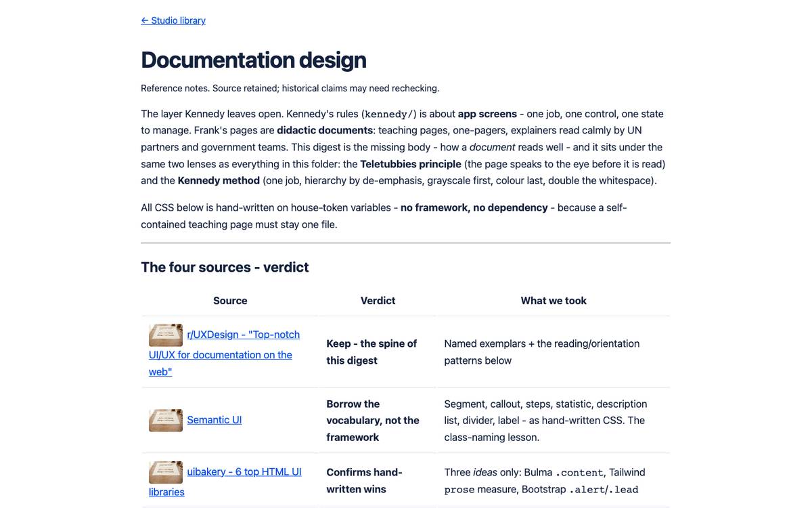This screenshot has width=812, height=508.
Task: Click the thumbnail beside the r/UXDesign link
Action: pyautogui.click(x=166, y=335)
